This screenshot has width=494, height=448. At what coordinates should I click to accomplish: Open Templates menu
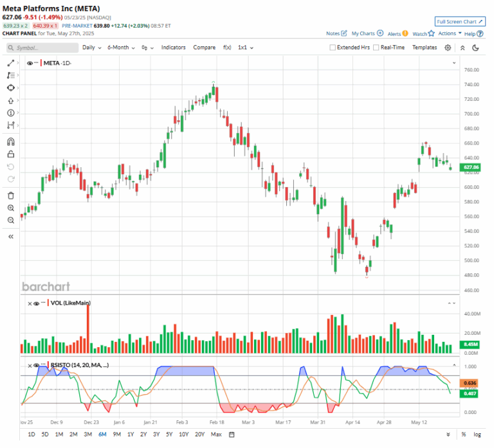425,48
